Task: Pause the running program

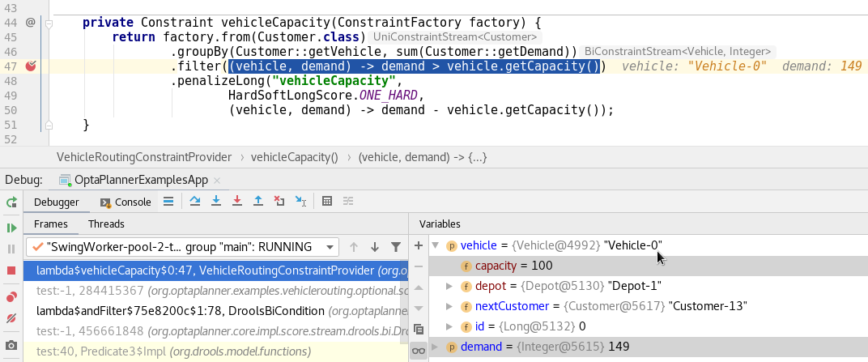Action: (x=11, y=249)
